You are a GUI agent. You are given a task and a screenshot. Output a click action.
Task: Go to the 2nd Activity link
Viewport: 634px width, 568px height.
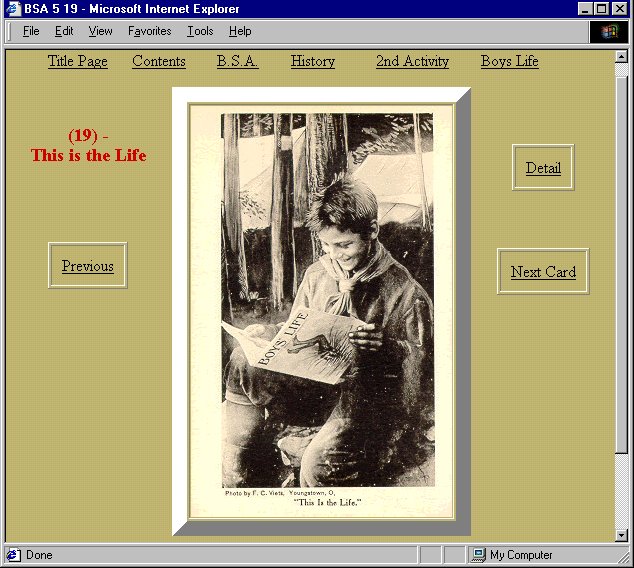(x=412, y=61)
